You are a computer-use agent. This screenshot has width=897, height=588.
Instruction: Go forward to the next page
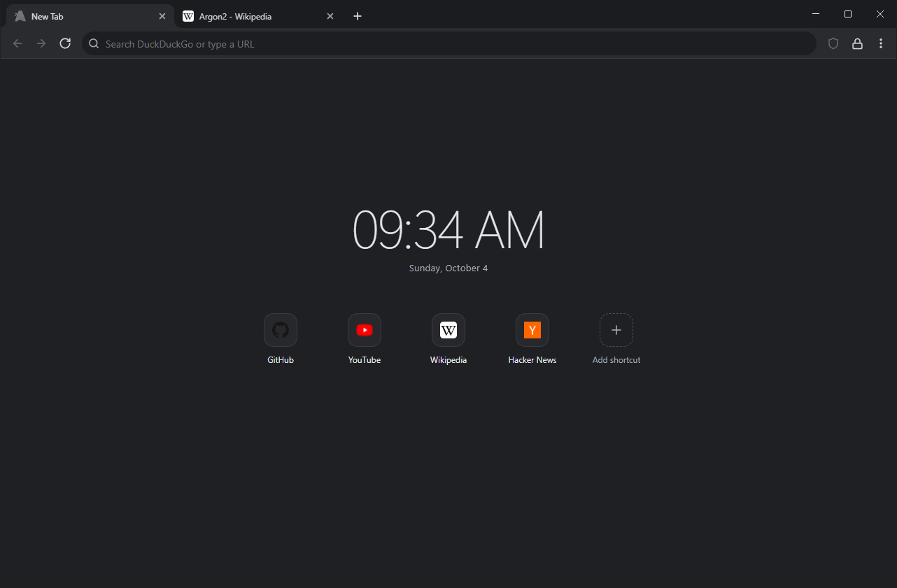click(41, 43)
